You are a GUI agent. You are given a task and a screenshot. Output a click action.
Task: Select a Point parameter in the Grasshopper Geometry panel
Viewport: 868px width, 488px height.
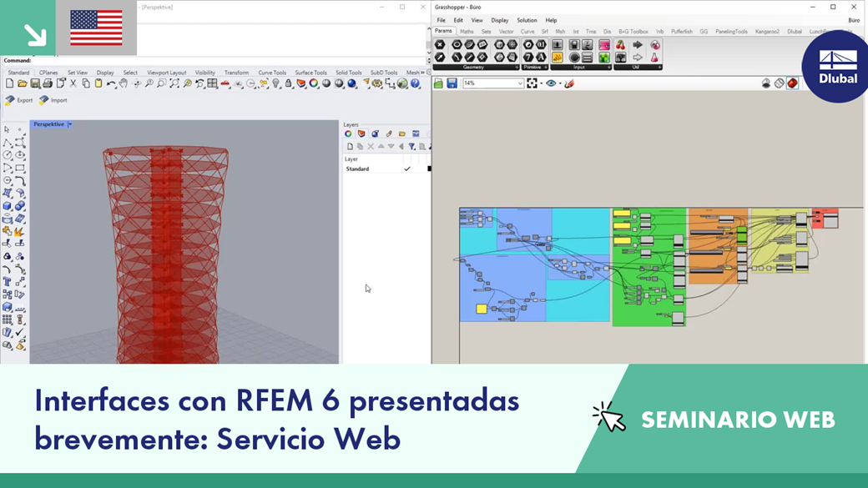[x=456, y=44]
